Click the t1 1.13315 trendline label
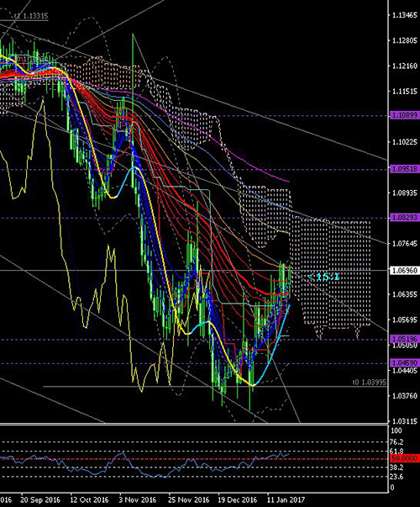The height and width of the screenshot is (507, 420). coord(31,16)
